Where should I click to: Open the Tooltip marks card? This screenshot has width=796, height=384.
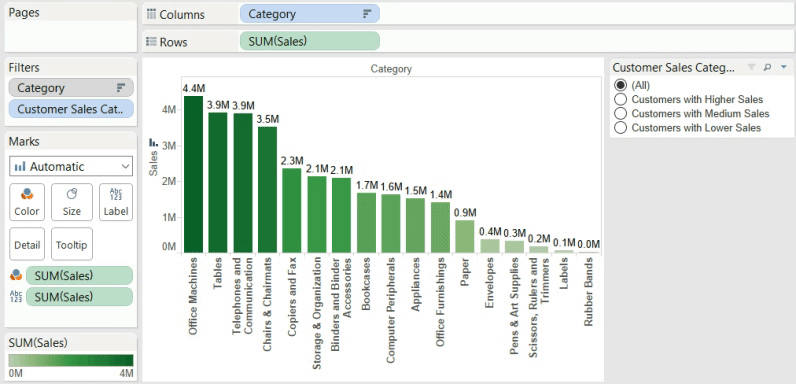72,245
